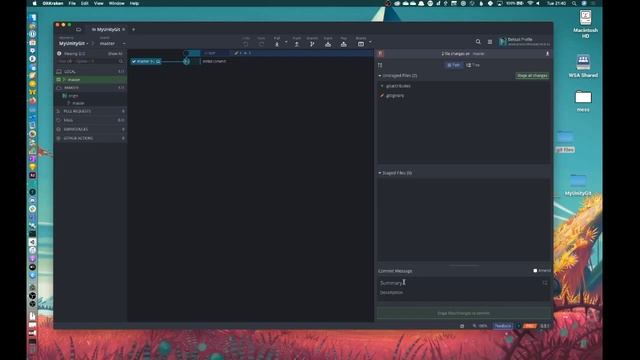Select the WIP row in commit graph
Viewport: 640px width, 360px height.
(x=250, y=53)
